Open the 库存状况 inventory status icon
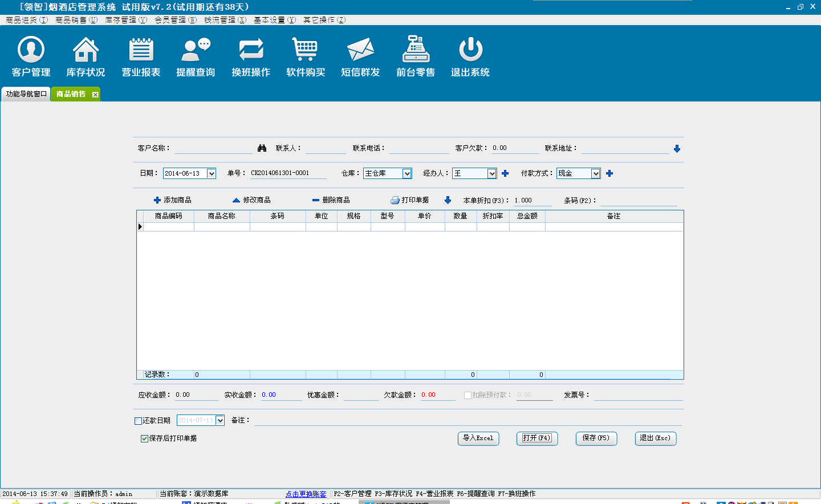This screenshot has width=821, height=504. click(x=86, y=56)
